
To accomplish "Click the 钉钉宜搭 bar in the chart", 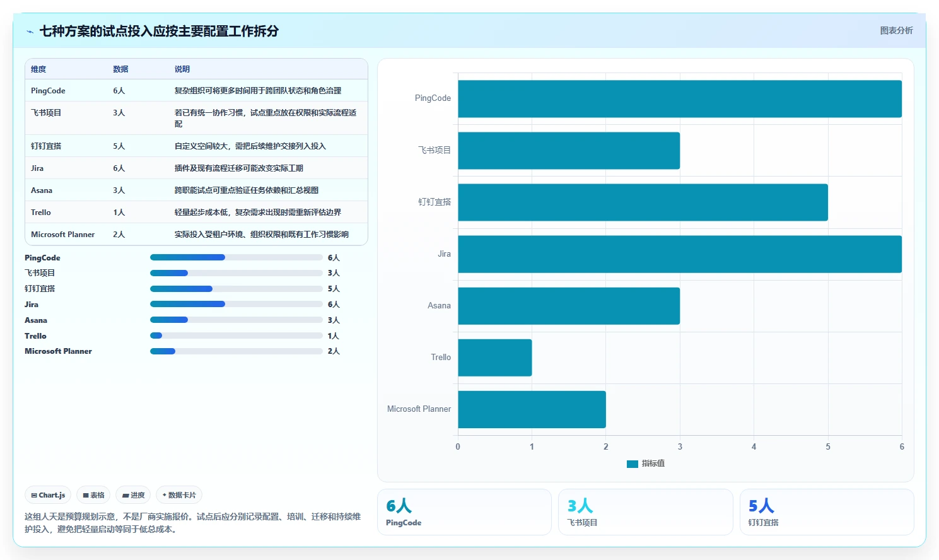I will point(643,202).
